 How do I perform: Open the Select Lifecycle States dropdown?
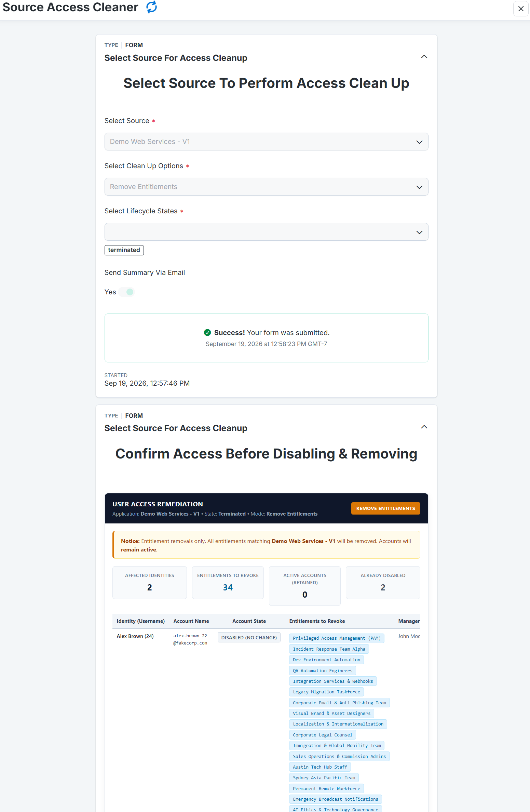coord(266,232)
